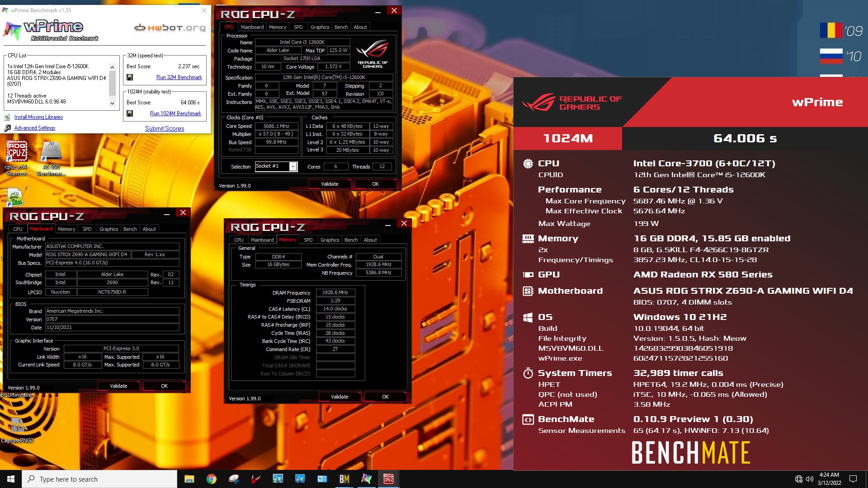Select the BCUninstaller desktop icon
This screenshot has width=868, height=488.
coord(17,395)
